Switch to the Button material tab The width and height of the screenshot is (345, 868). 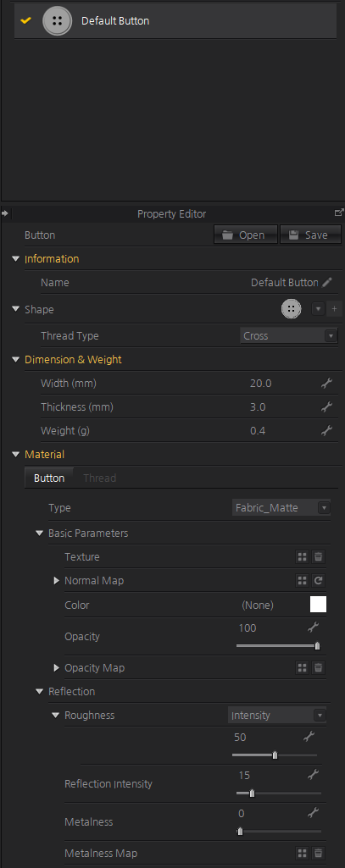(x=48, y=478)
